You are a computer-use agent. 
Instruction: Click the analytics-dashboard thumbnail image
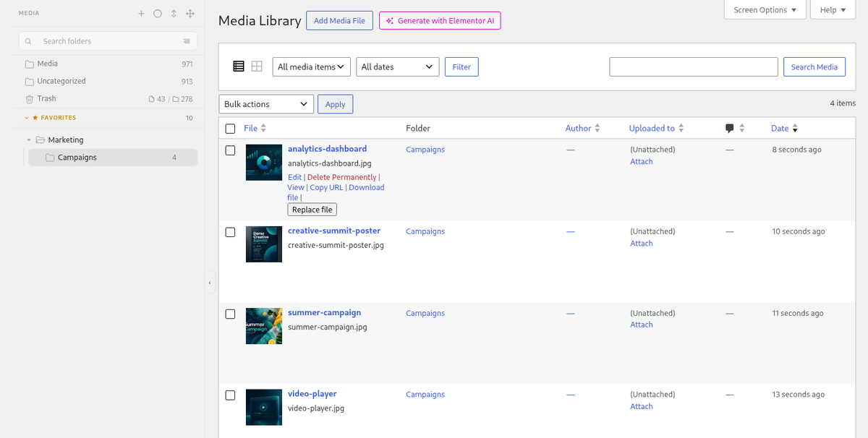coord(264,163)
